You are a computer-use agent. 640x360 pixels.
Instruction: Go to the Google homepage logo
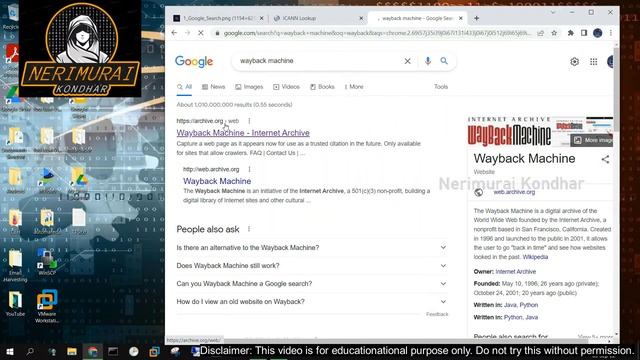point(194,62)
